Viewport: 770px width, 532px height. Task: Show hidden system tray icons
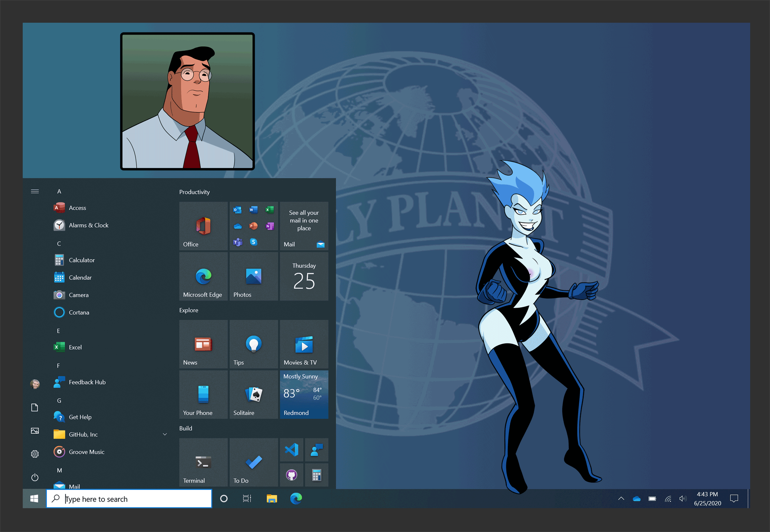pyautogui.click(x=621, y=499)
